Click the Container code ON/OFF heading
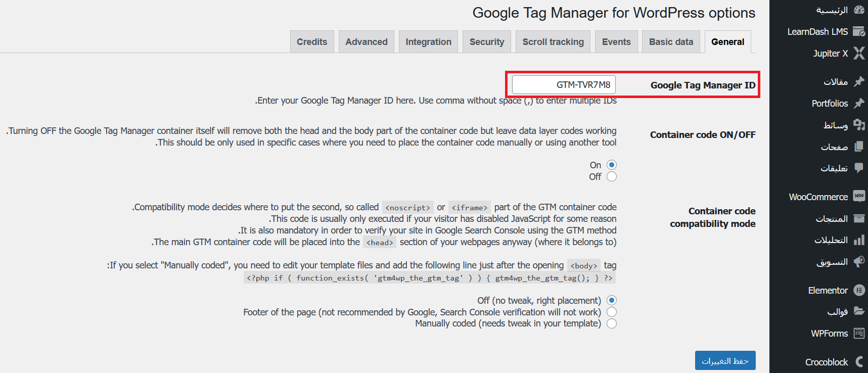This screenshot has width=868, height=373. [x=703, y=134]
